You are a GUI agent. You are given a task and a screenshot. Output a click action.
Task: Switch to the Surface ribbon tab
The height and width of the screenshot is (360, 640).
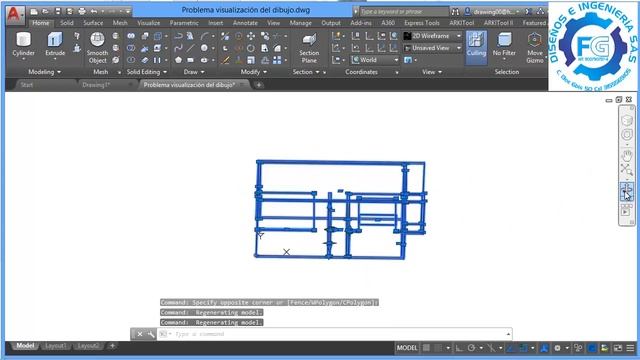[x=93, y=23]
